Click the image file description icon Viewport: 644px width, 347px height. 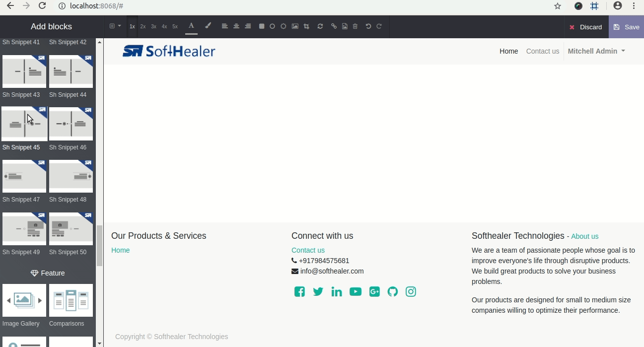pos(345,26)
